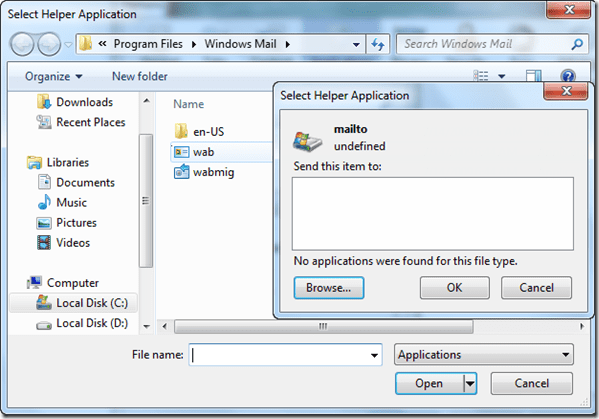Open the File name dropdown arrow
Viewport: 599px width, 419px height.
[374, 355]
